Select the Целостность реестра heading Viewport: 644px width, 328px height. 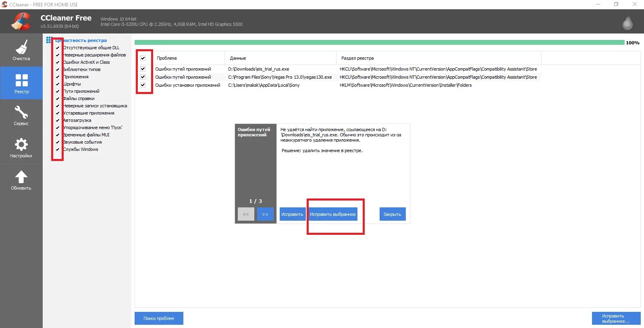[81, 40]
